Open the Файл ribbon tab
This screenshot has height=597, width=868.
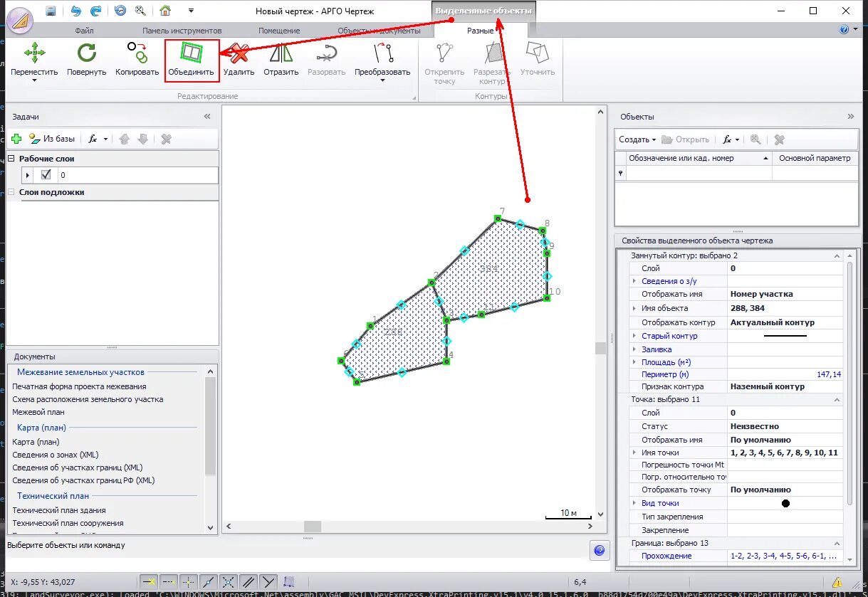click(84, 31)
